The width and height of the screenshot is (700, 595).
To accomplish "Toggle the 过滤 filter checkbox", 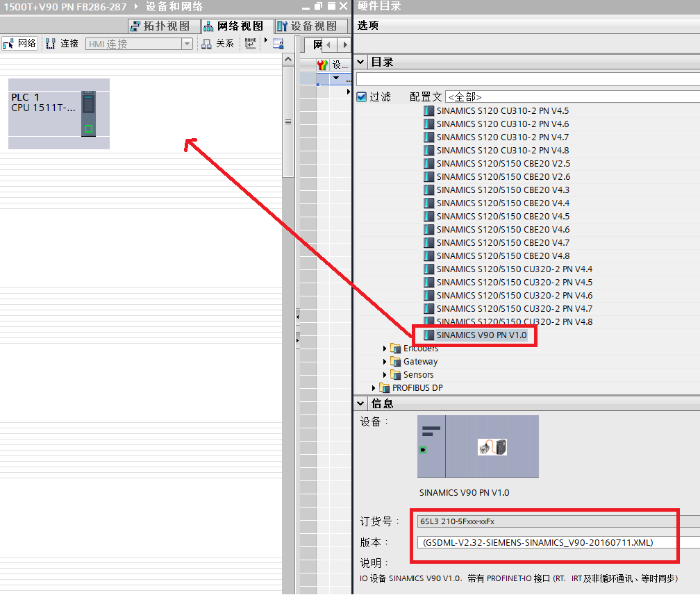I will click(x=362, y=97).
